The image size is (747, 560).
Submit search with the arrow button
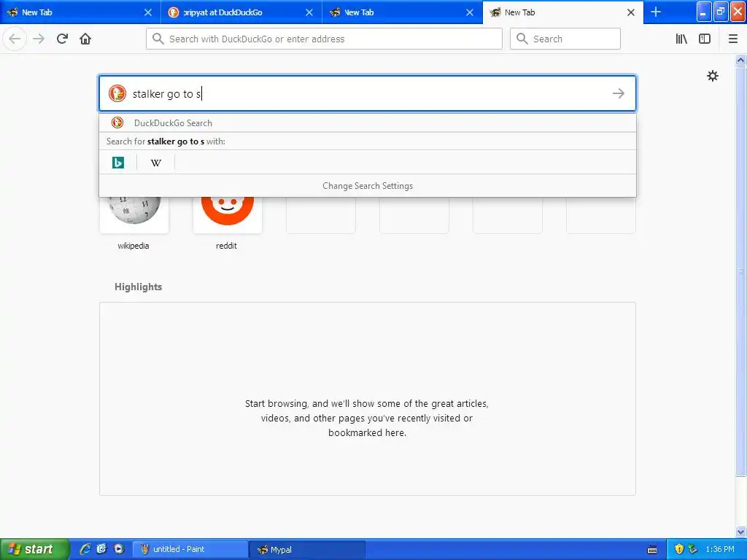[619, 93]
